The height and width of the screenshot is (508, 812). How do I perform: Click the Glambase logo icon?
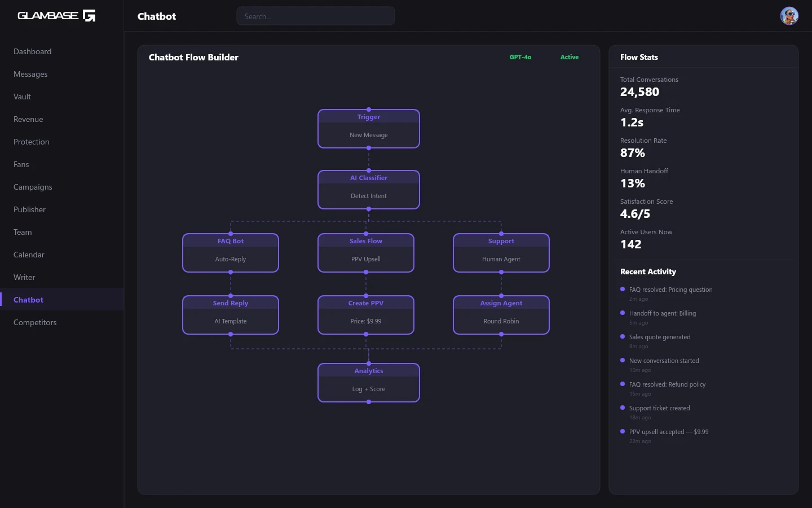click(89, 16)
